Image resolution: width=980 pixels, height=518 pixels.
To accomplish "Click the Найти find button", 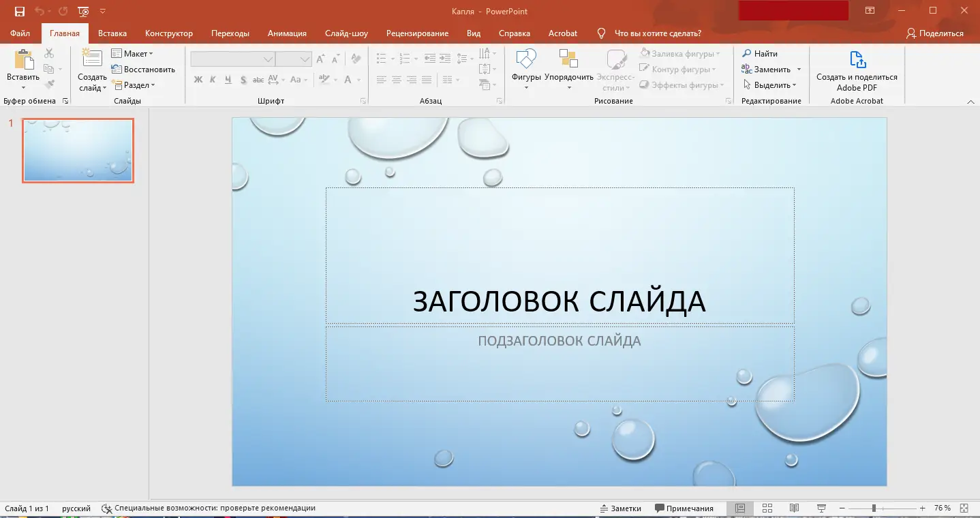I will point(760,54).
